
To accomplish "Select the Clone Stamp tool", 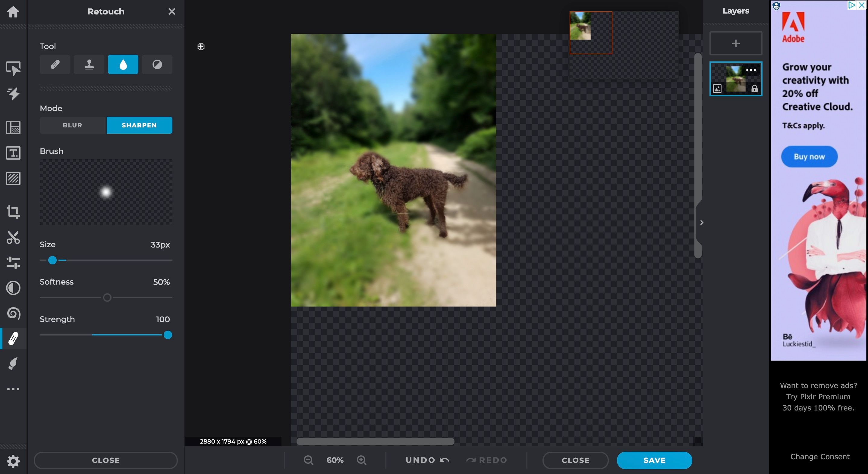I will [x=89, y=64].
